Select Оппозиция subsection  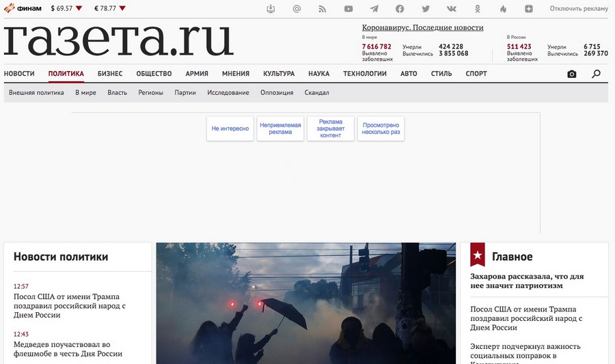point(277,93)
